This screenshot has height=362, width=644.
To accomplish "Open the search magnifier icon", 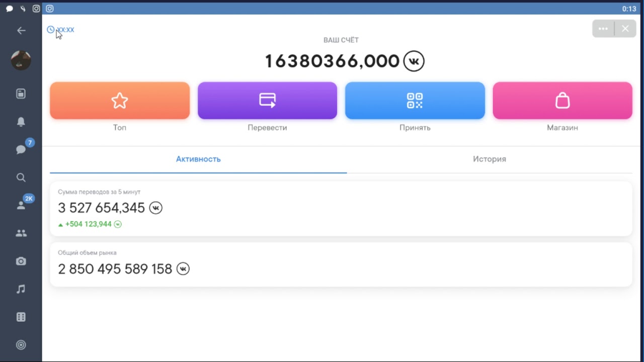I will coord(21,177).
